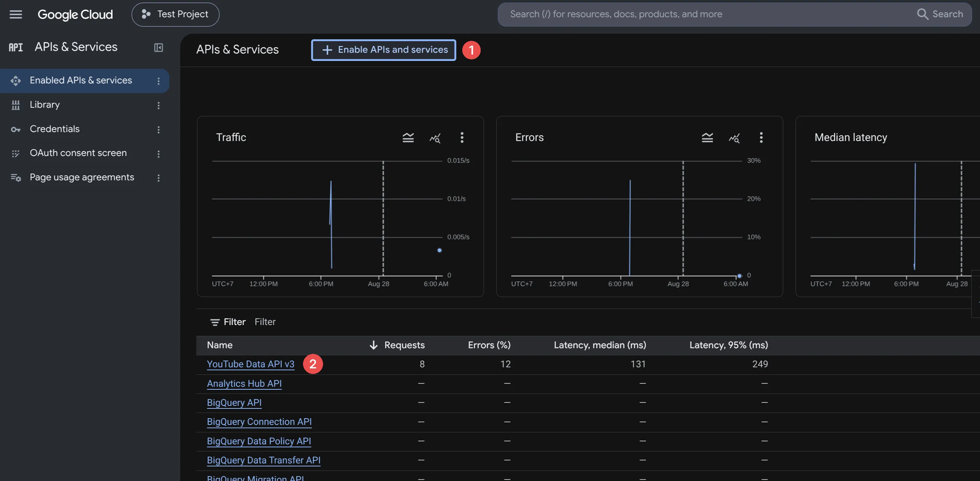Click the Library grid icon
Screen dimensions: 980x481
(16, 105)
